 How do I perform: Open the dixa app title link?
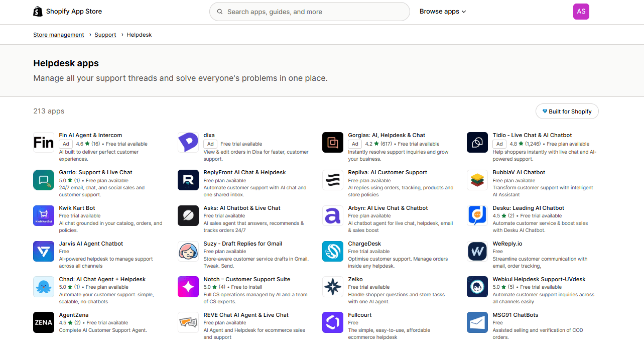pos(209,135)
